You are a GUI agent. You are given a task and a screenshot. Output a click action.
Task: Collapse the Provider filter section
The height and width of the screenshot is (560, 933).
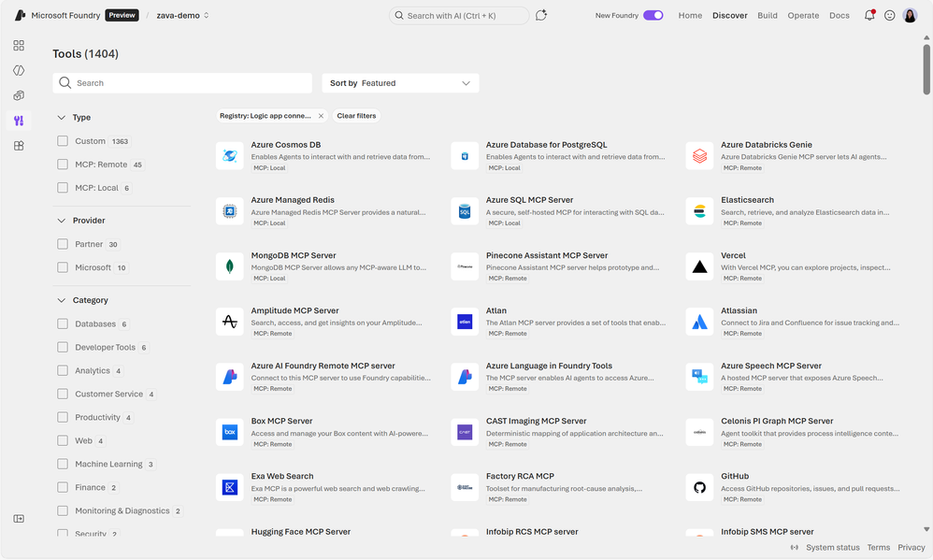[x=60, y=220]
